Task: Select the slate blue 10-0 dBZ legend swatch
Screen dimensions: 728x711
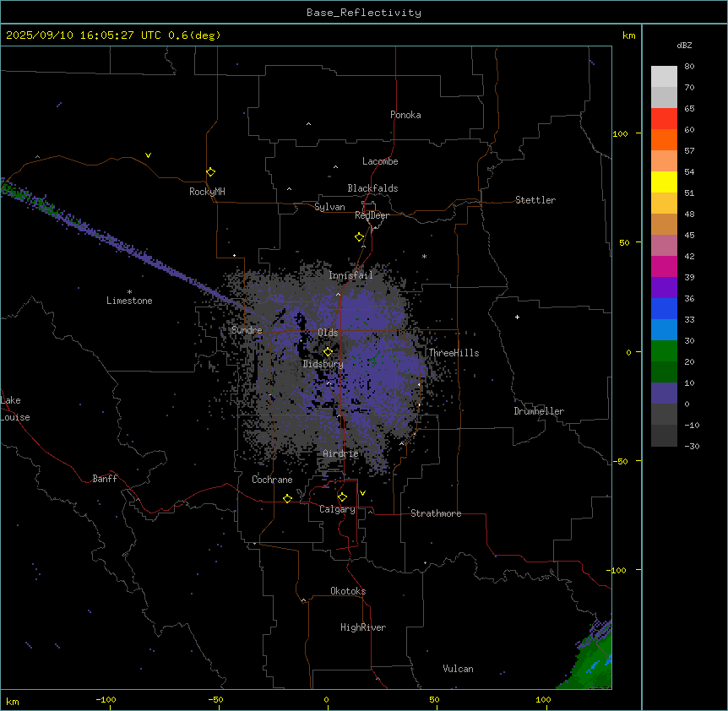Action: point(664,393)
